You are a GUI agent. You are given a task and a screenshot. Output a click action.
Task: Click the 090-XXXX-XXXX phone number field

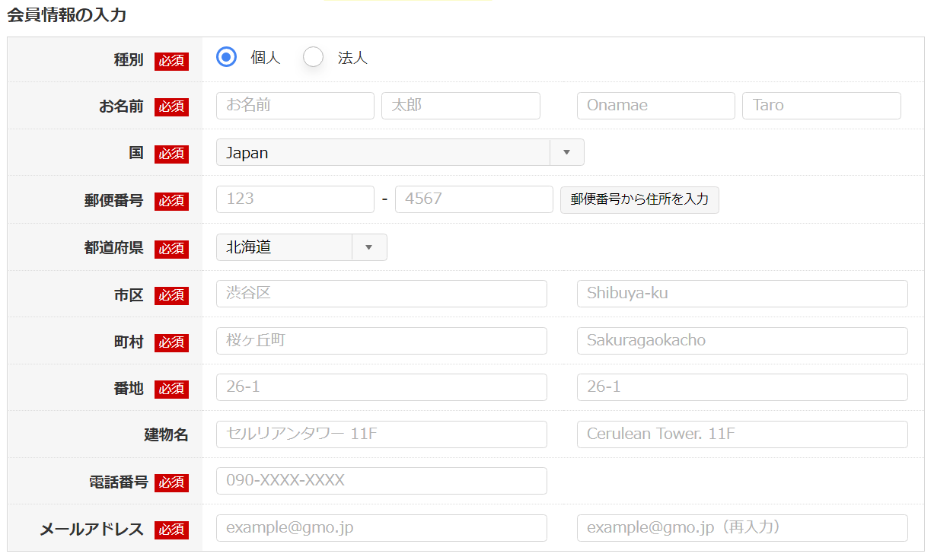click(381, 481)
